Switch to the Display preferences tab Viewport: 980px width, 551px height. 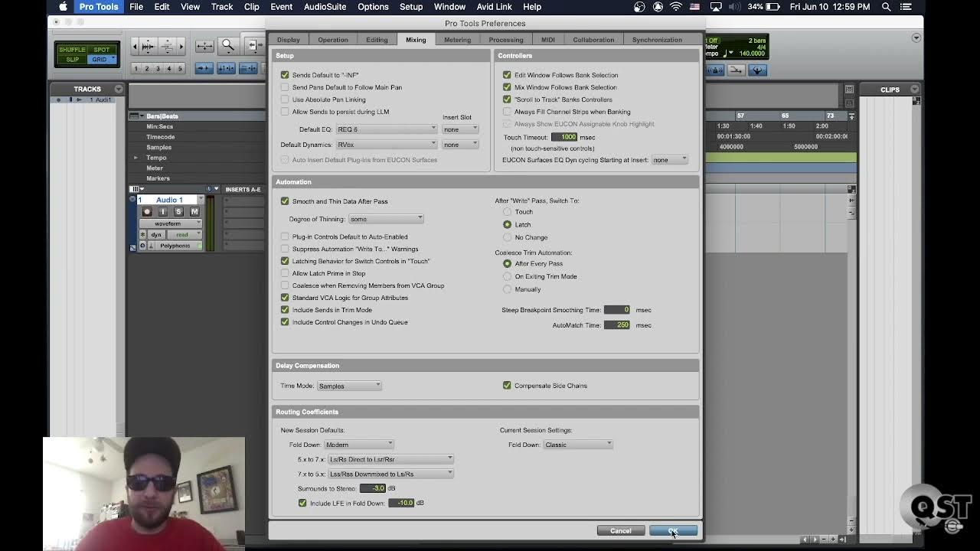[288, 40]
